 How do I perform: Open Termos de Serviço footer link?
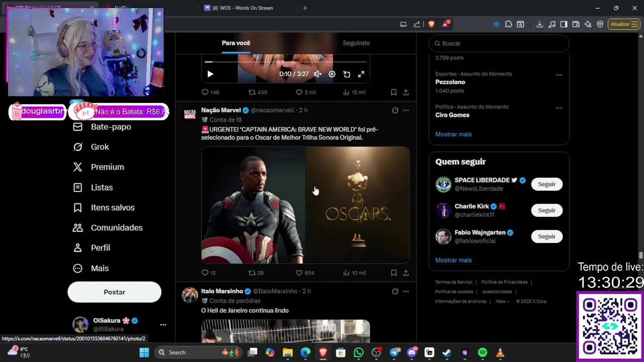453,282
